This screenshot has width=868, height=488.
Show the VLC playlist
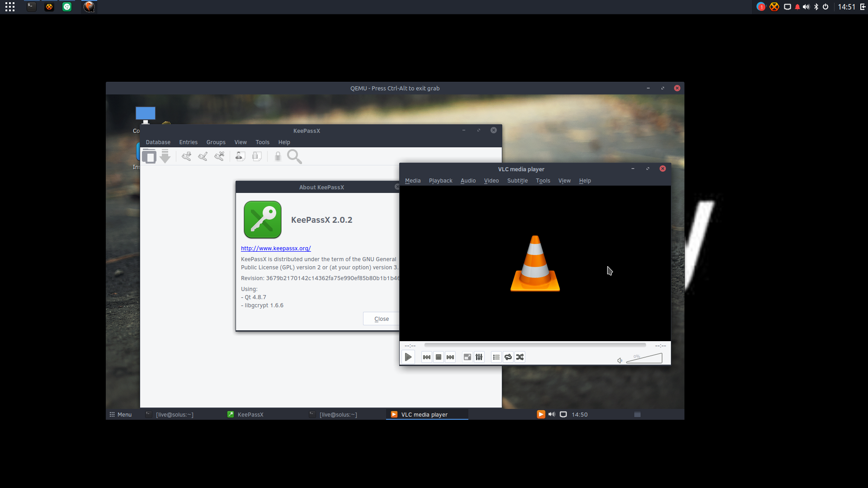[x=496, y=357]
